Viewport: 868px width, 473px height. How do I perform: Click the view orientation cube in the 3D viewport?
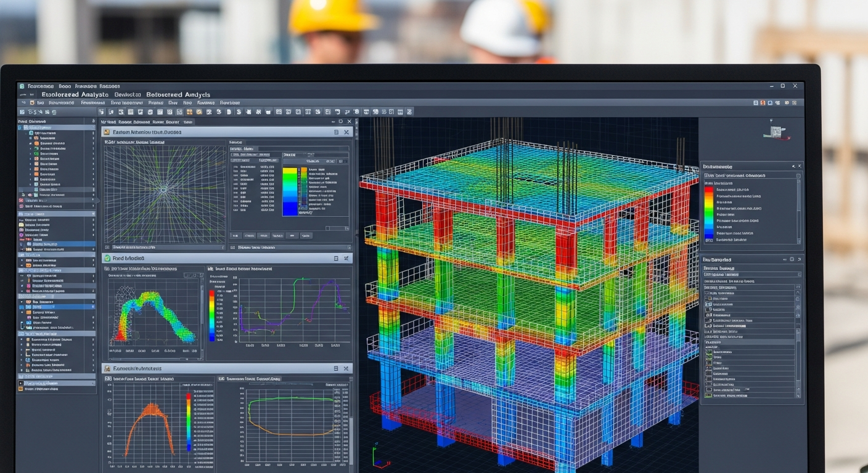(x=776, y=131)
